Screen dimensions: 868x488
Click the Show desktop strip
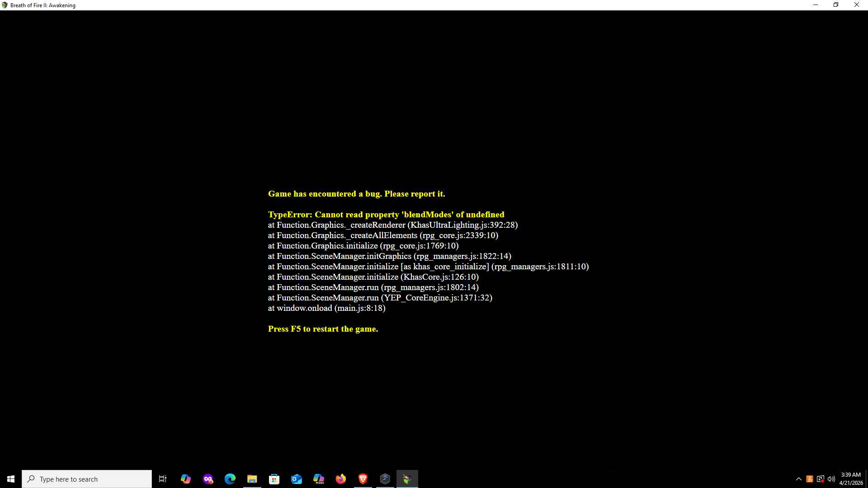pos(867,479)
